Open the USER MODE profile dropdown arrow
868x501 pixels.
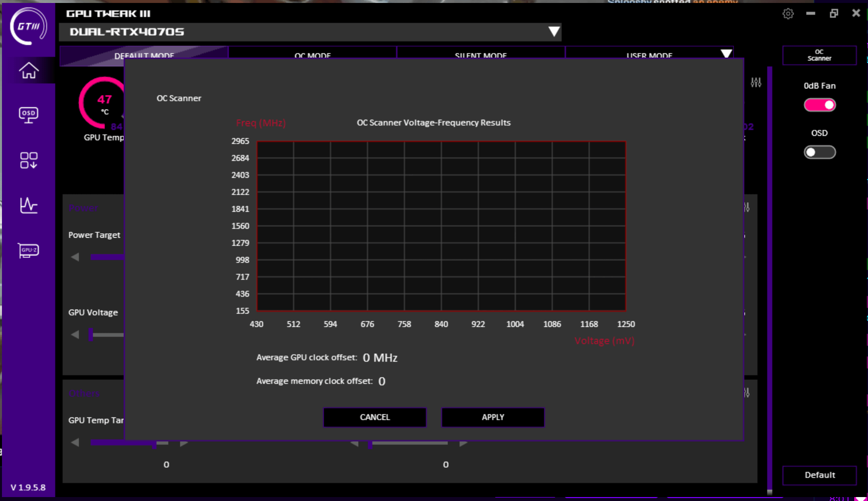[726, 53]
